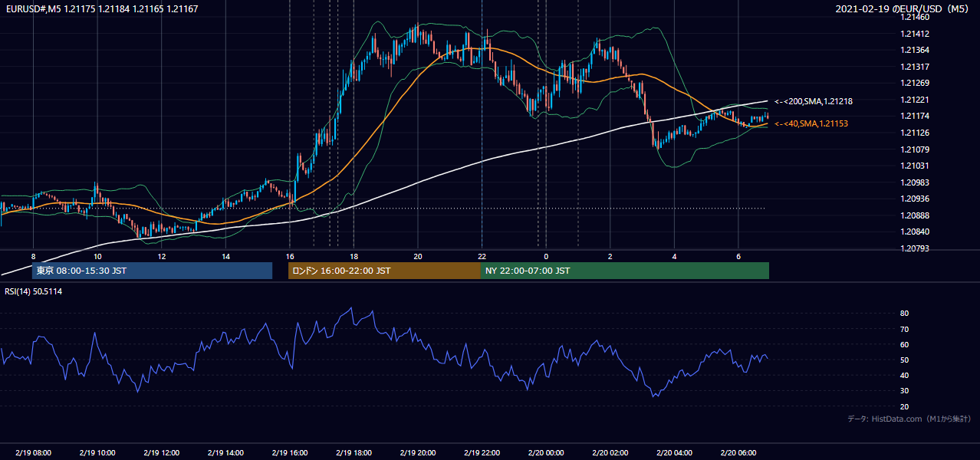
Task: Click the 60 level on the RSI scale
Action: pyautogui.click(x=905, y=344)
